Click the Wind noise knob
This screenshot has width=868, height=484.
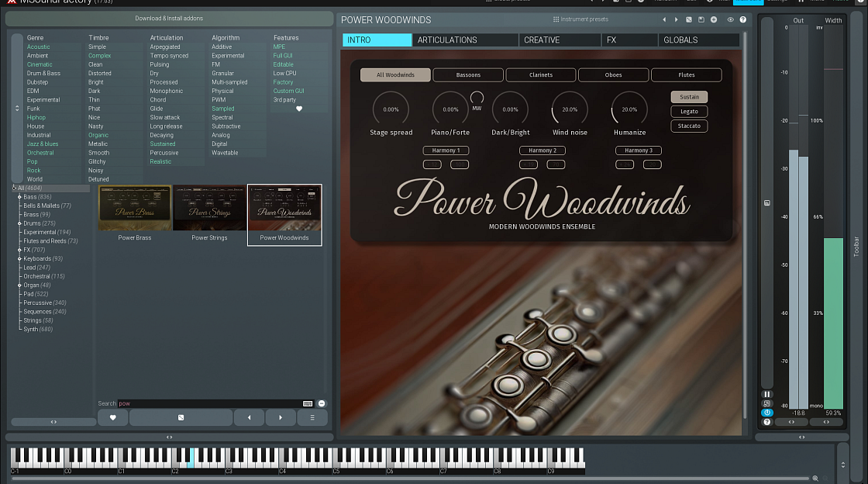coord(570,109)
